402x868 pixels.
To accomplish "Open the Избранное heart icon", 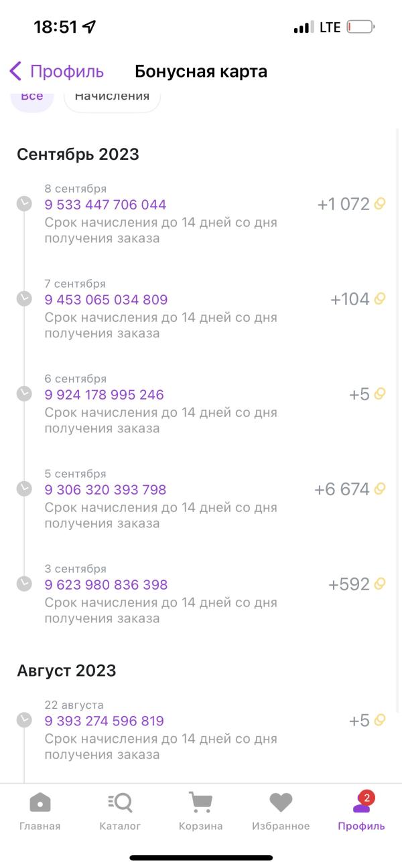I will coord(281,802).
